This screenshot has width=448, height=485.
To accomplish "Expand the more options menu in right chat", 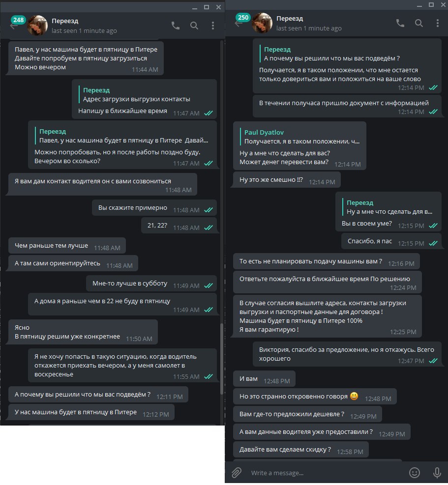I will (438, 23).
